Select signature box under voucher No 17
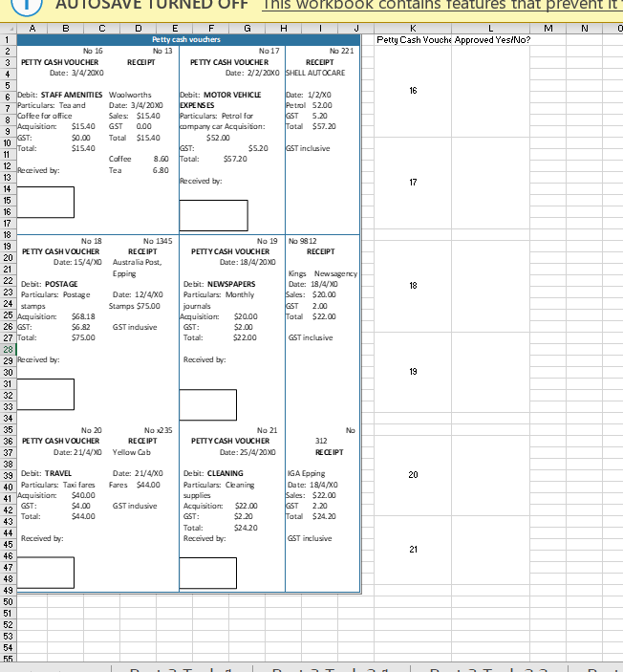The width and height of the screenshot is (623, 672). click(x=213, y=216)
